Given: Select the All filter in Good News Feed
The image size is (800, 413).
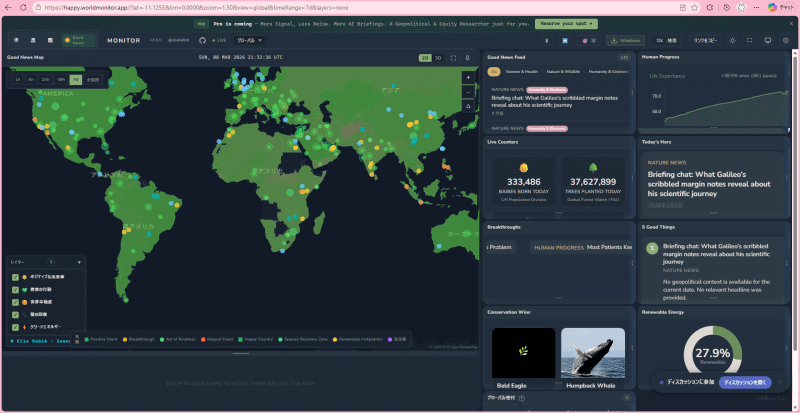Looking at the screenshot, I should pyautogui.click(x=493, y=72).
